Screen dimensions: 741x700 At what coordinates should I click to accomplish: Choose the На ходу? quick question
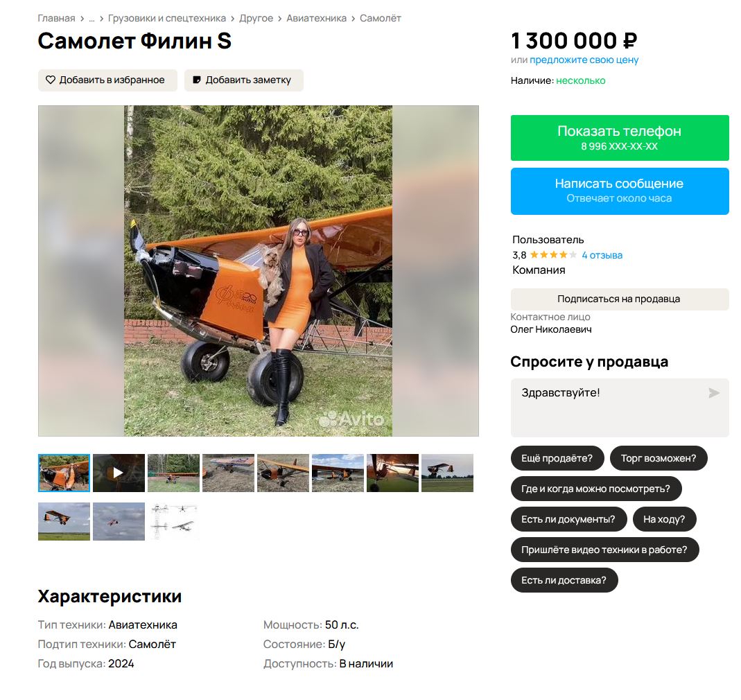click(x=664, y=519)
